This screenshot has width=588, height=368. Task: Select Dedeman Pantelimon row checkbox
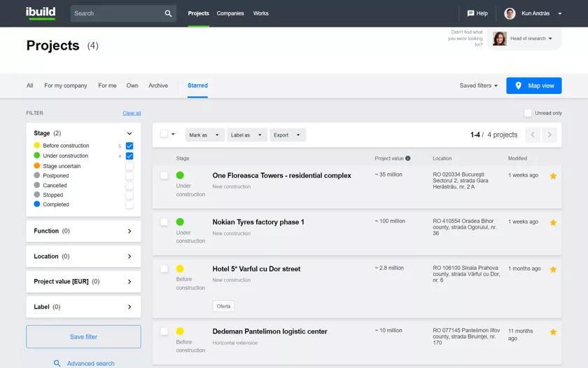(164, 331)
